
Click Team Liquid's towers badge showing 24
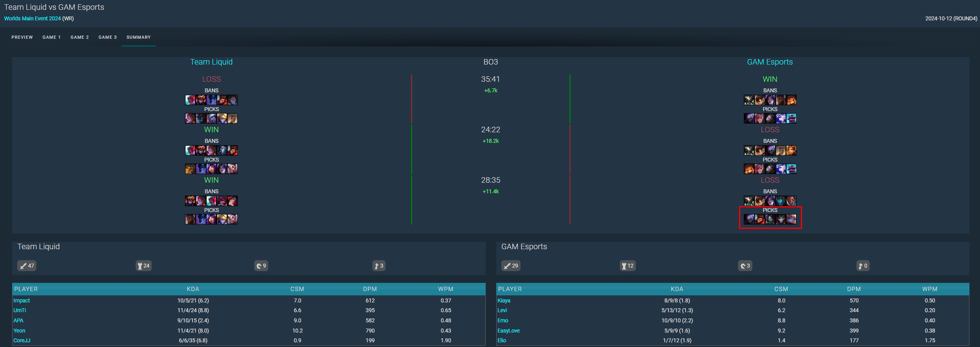point(144,266)
